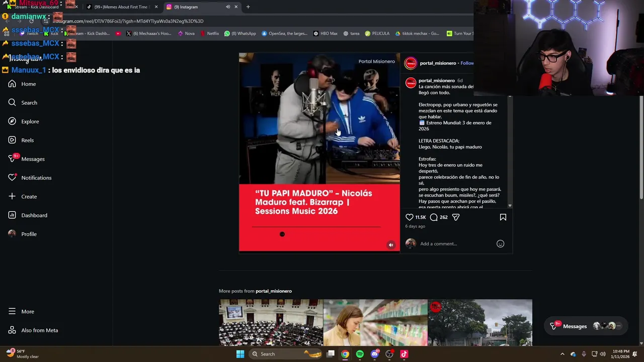Open Task View on the taskbar
Screen dimensions: 644x362
pyautogui.click(x=331, y=354)
